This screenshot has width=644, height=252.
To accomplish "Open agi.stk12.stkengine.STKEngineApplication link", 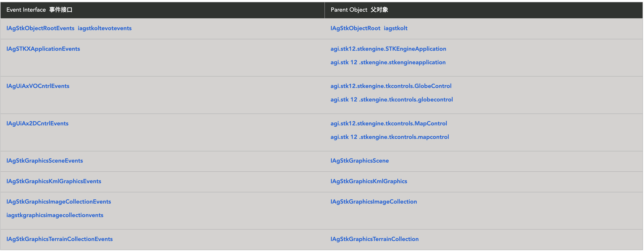I will coord(388,49).
